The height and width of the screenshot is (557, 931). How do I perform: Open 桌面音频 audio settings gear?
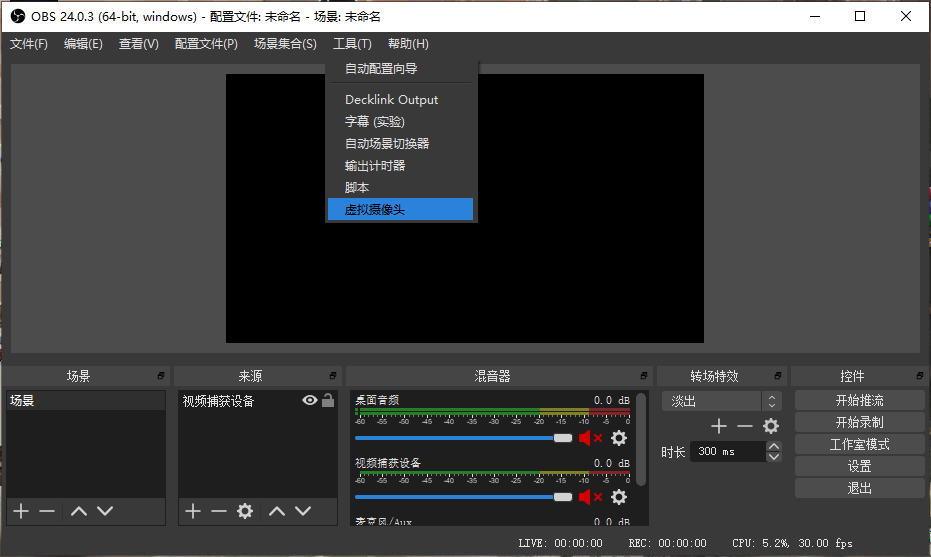tap(619, 438)
